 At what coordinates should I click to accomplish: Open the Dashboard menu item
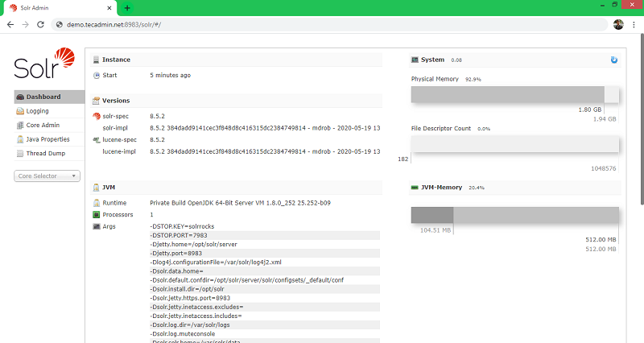[x=49, y=97]
